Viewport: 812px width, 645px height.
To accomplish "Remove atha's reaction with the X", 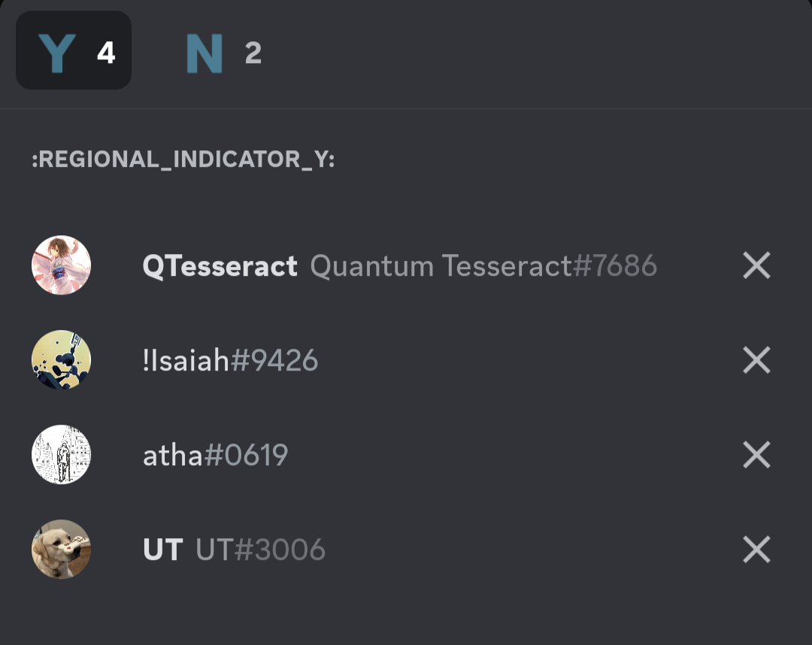I will point(756,455).
